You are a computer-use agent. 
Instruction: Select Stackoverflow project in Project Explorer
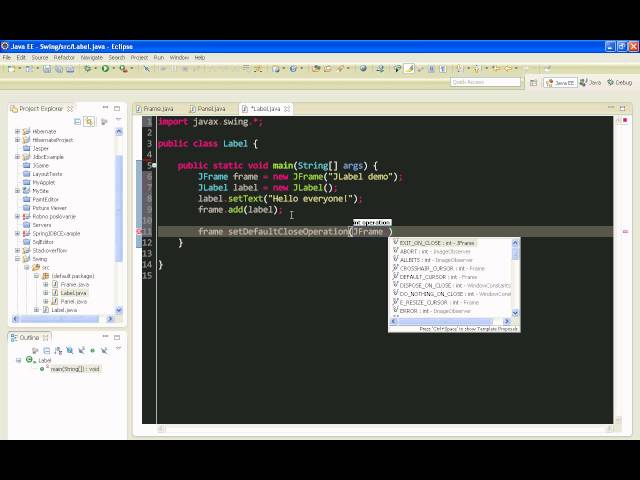tap(49, 250)
